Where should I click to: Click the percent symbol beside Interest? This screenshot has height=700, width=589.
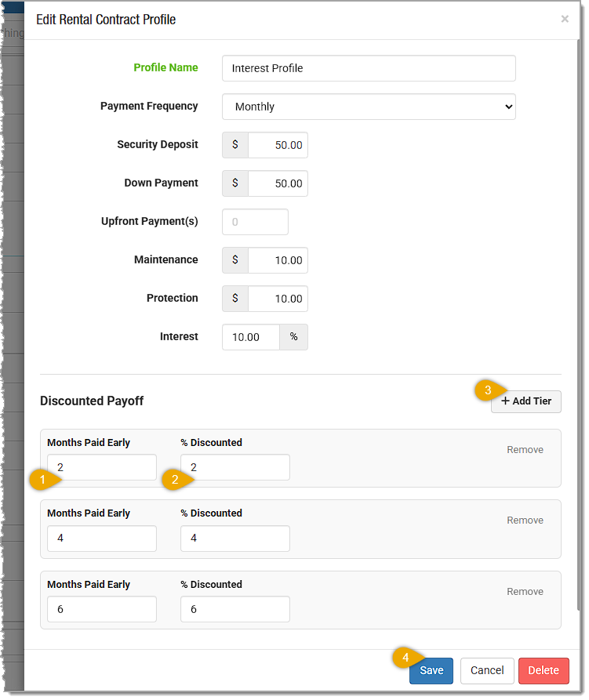coord(294,337)
